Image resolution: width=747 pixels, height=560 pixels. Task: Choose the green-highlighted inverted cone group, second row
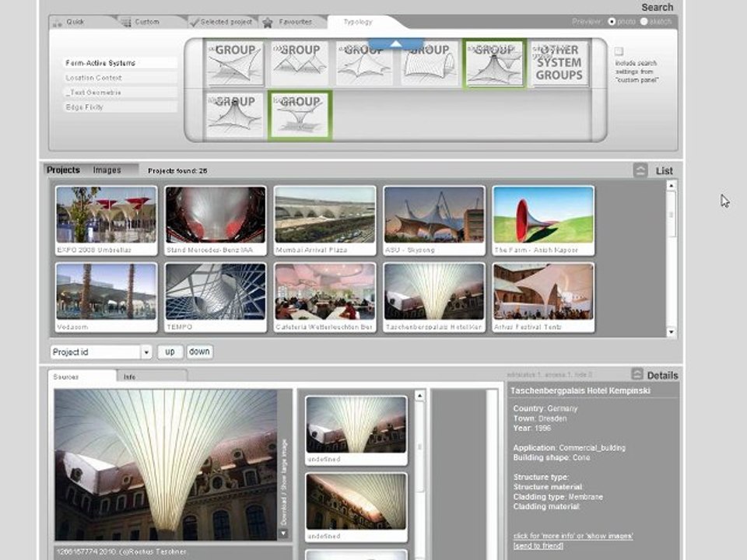point(300,115)
